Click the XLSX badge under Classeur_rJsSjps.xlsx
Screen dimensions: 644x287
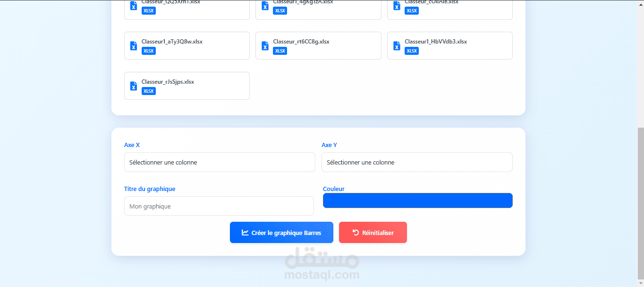coord(149,91)
